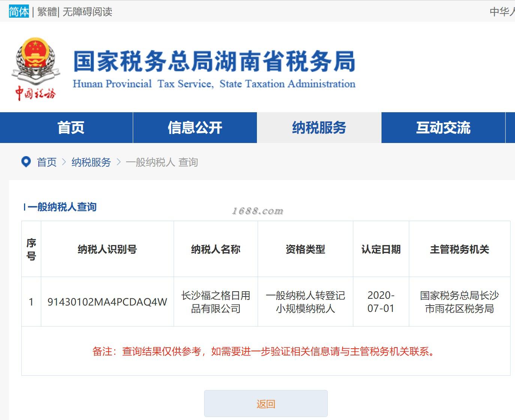Select company name 长沙福之格日用品有限公司 cell

(216, 302)
